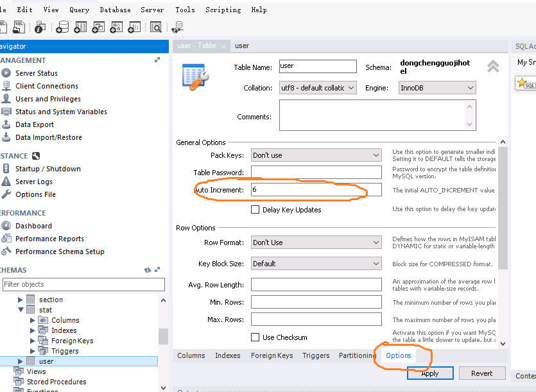Viewport: 536px width, 392px height.
Task: Create a new stored procedure toolbar icon
Action: click(116, 27)
